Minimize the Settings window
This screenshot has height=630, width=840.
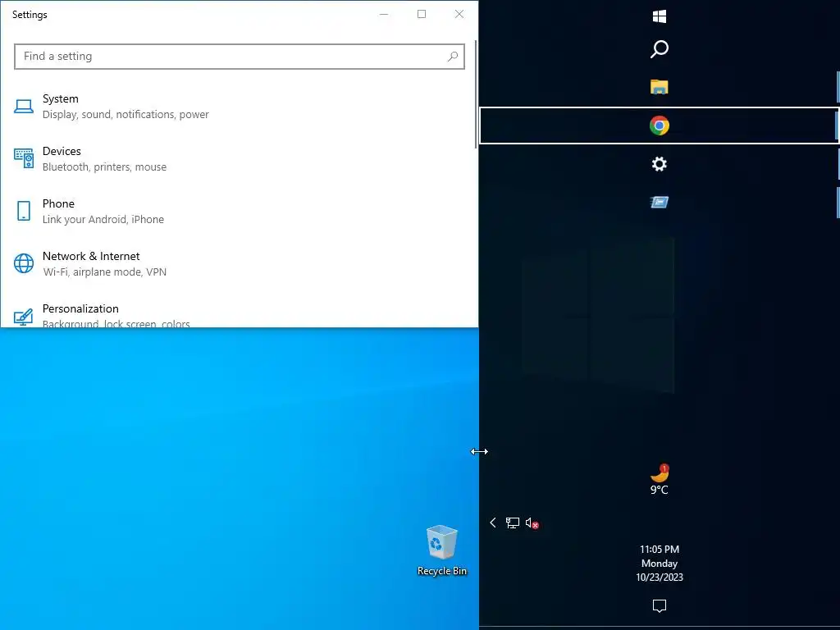tap(384, 15)
